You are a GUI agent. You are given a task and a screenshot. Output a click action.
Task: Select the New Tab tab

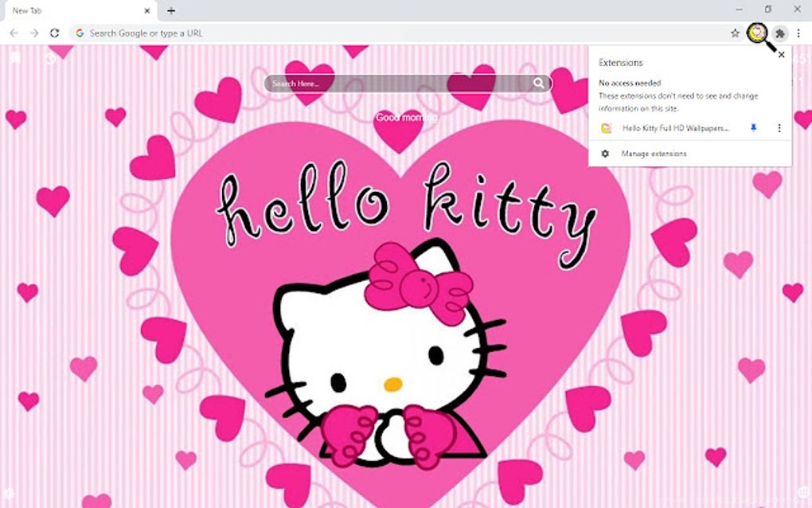(x=79, y=11)
